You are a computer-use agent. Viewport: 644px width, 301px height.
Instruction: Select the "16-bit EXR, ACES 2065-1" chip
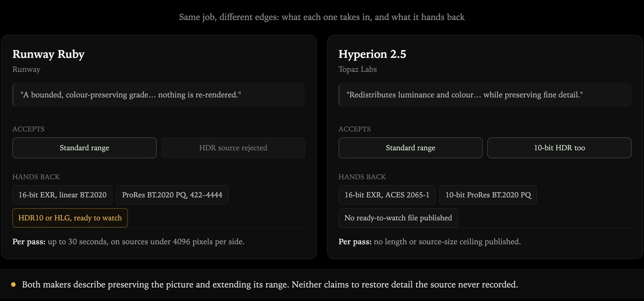coord(387,195)
